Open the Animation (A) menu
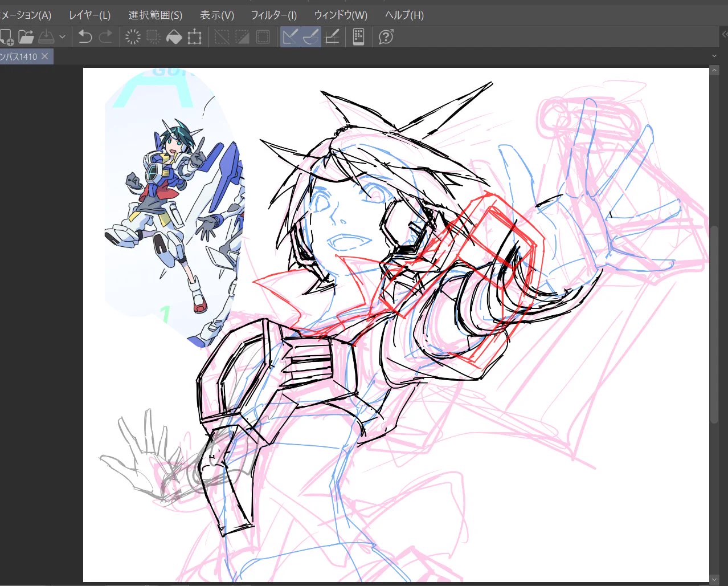This screenshot has width=728, height=586. coord(26,15)
